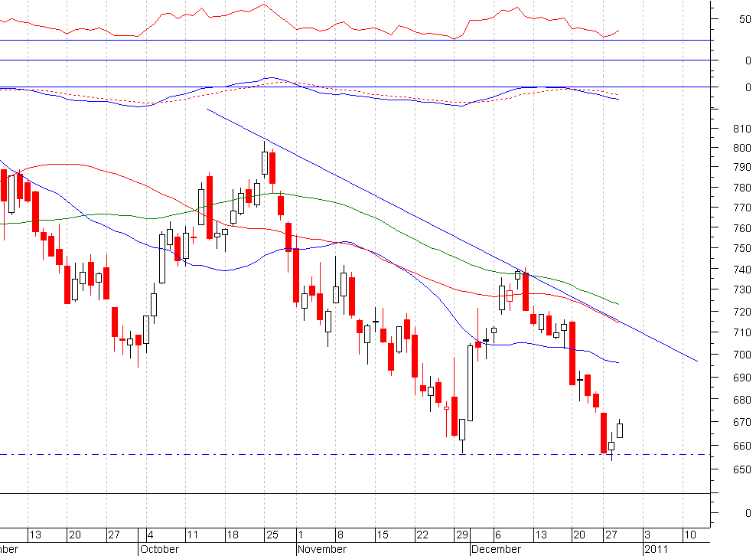Click the September 27 date label
The width and height of the screenshot is (756, 556).
coord(114,535)
